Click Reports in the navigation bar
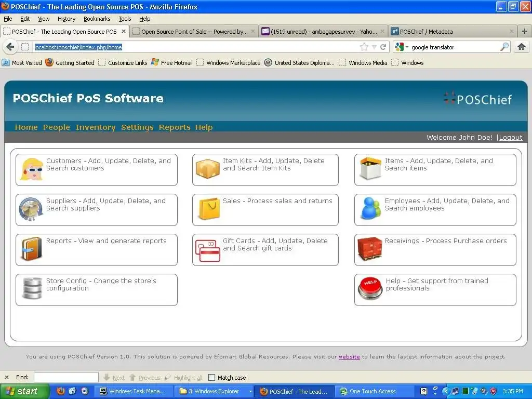The height and width of the screenshot is (399, 532). coord(175,127)
